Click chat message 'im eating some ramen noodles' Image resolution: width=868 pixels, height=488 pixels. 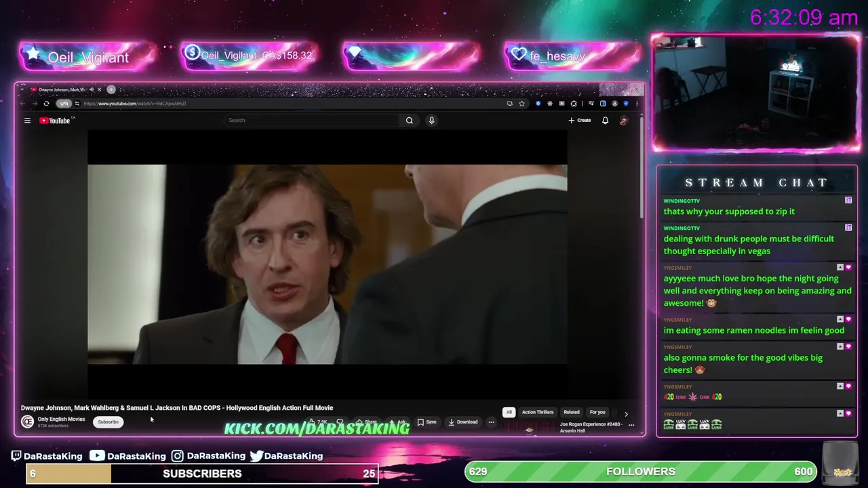click(x=754, y=330)
